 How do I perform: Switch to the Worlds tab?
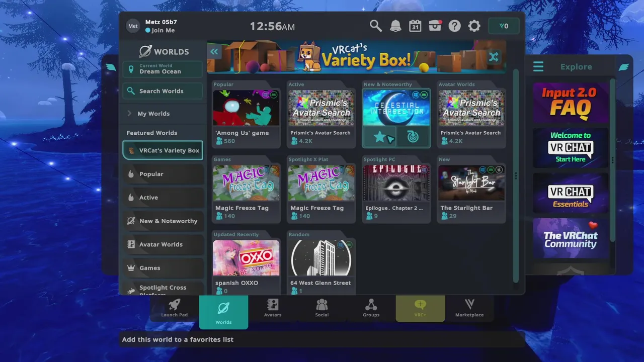coord(223,312)
